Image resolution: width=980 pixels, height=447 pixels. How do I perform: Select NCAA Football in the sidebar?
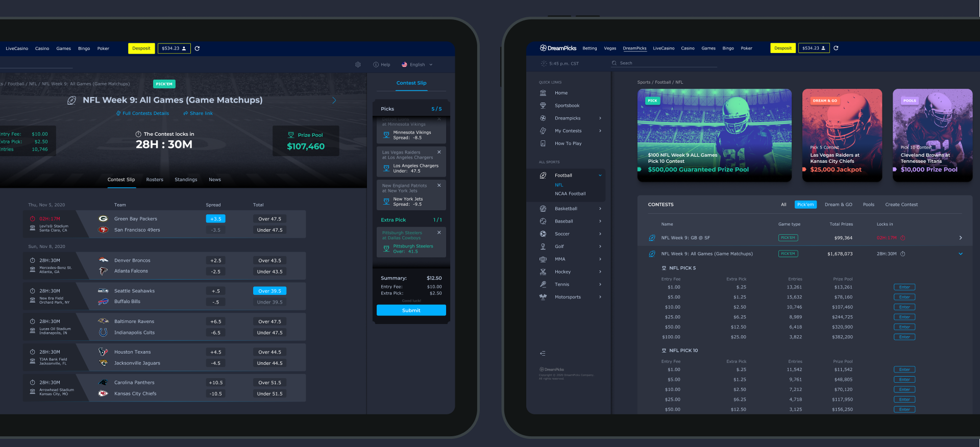click(570, 194)
